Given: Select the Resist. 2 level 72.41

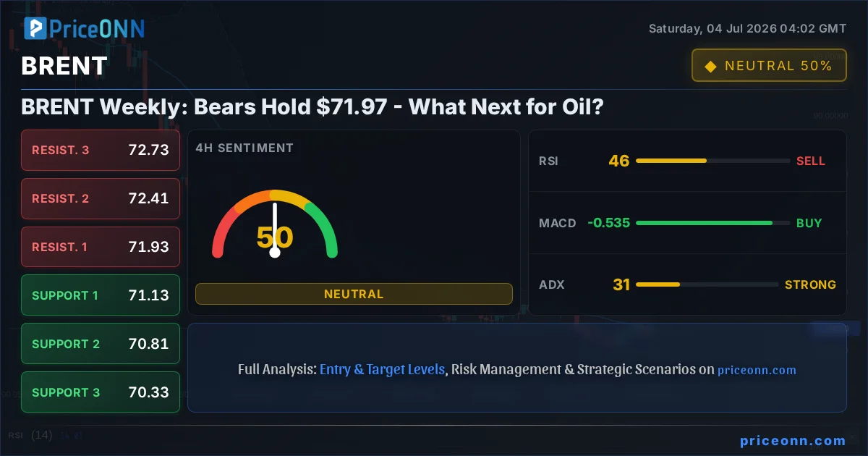Looking at the screenshot, I should 101,198.
